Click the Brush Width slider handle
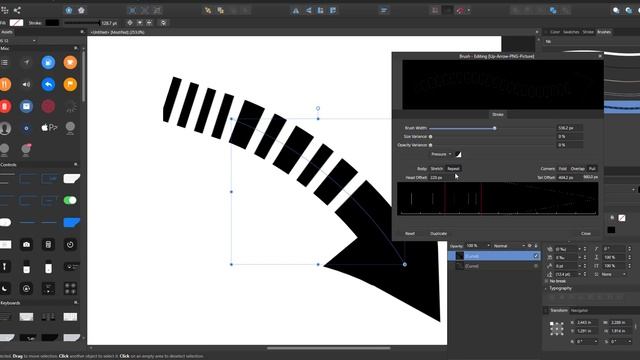640x360 pixels. [494, 128]
